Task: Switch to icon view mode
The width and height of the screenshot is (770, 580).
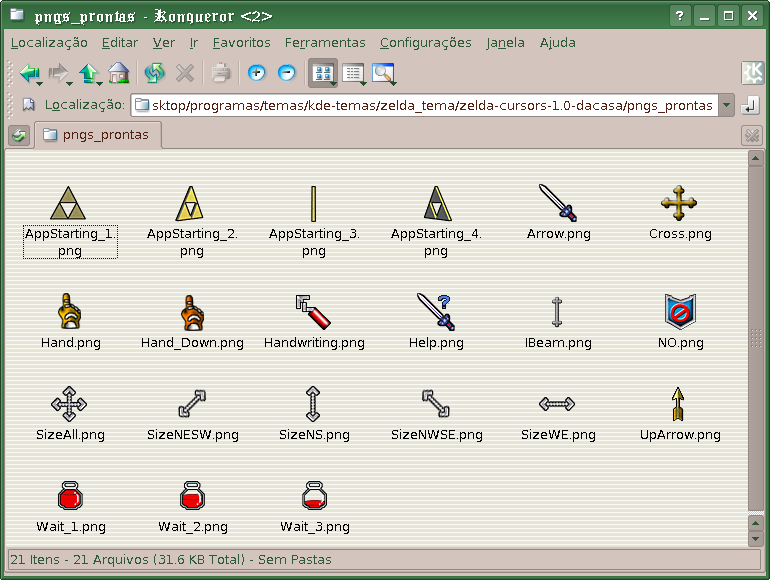Action: click(322, 73)
